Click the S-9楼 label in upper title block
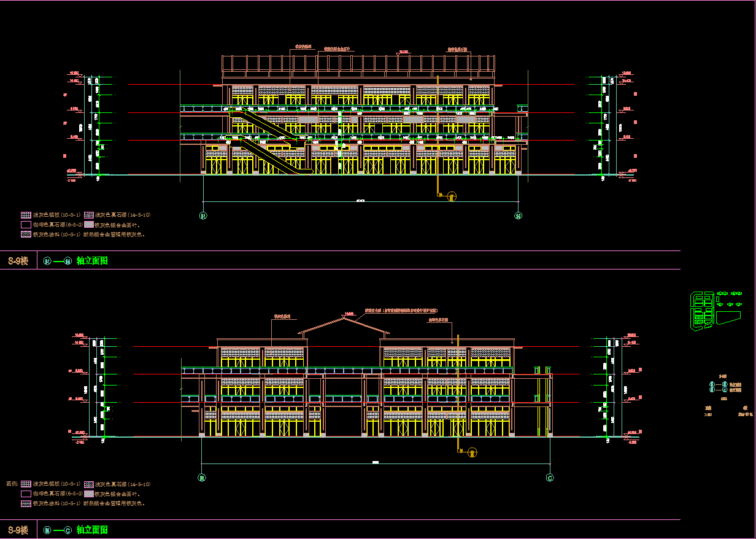The image size is (756, 539). coord(18,261)
